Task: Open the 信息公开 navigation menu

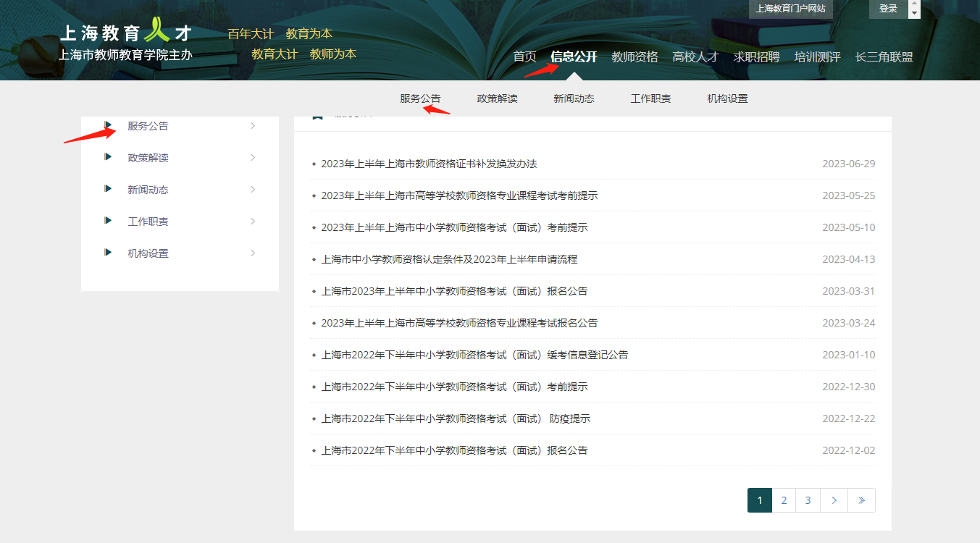Action: pyautogui.click(x=575, y=56)
